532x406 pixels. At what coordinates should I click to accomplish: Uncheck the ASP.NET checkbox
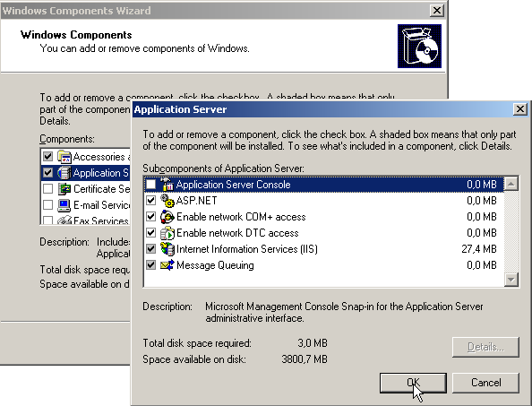click(x=150, y=200)
